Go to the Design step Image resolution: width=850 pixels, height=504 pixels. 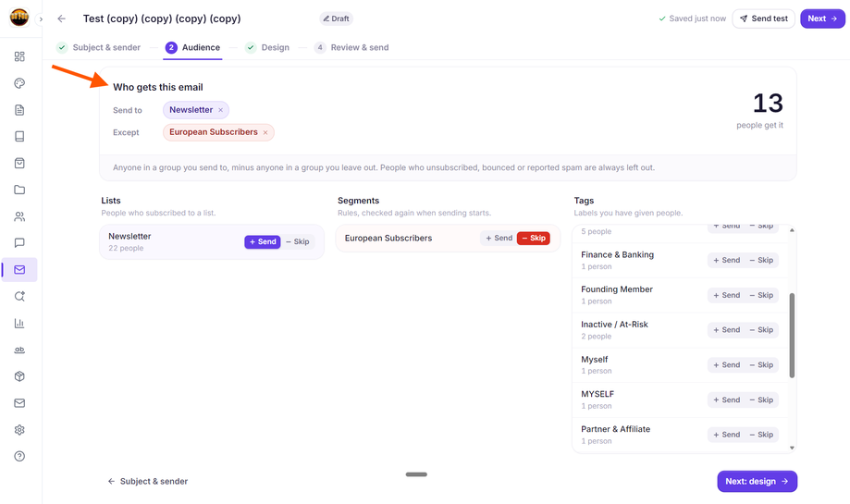tap(266, 48)
